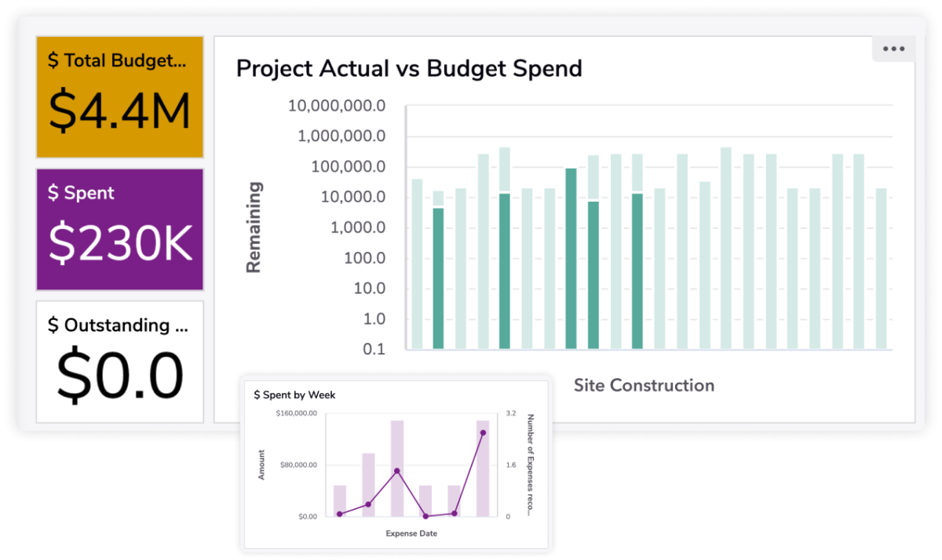Click the last data point on purple line

point(481,431)
